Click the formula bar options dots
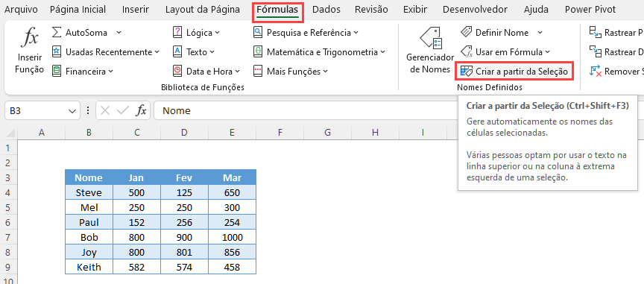The image size is (644, 284). click(87, 110)
